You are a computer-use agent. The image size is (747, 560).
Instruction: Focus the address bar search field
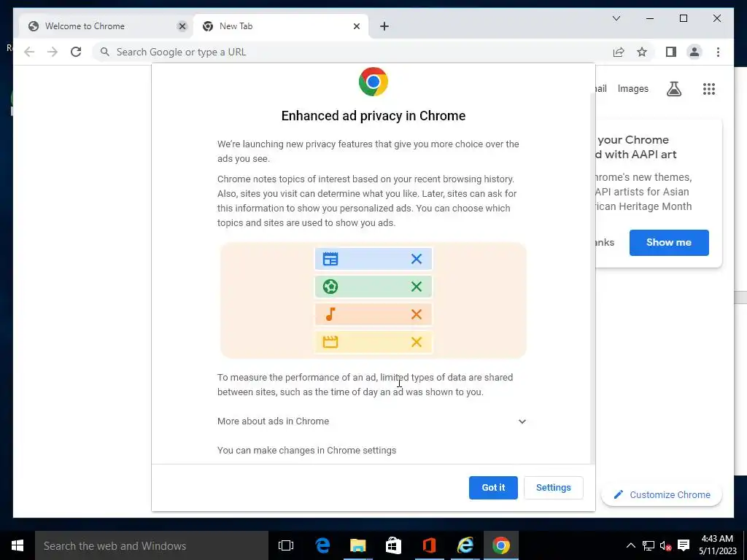click(x=352, y=52)
